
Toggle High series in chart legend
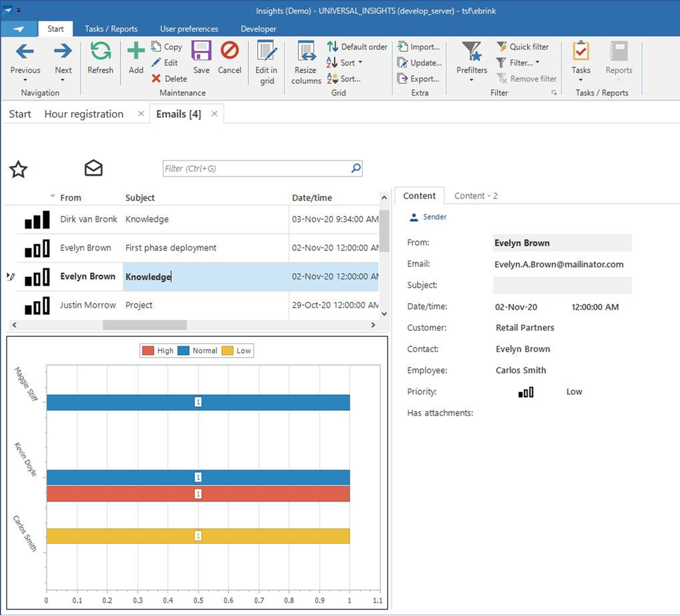[x=158, y=350]
